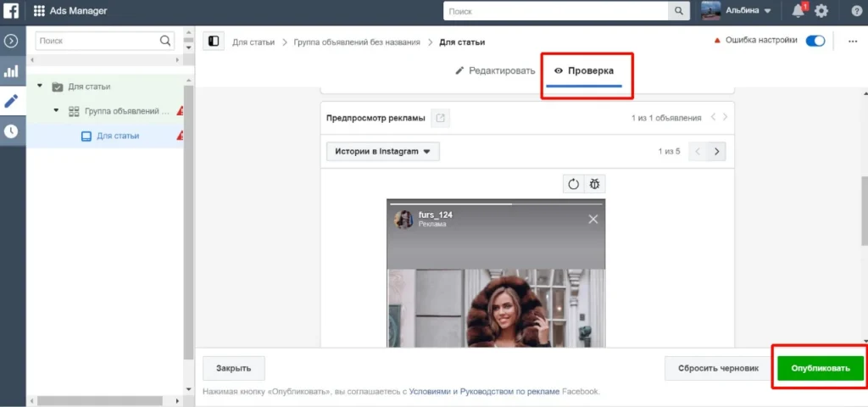The image size is (868, 407).
Task: Collapse the Для статьи campaign tree node
Action: click(x=39, y=86)
